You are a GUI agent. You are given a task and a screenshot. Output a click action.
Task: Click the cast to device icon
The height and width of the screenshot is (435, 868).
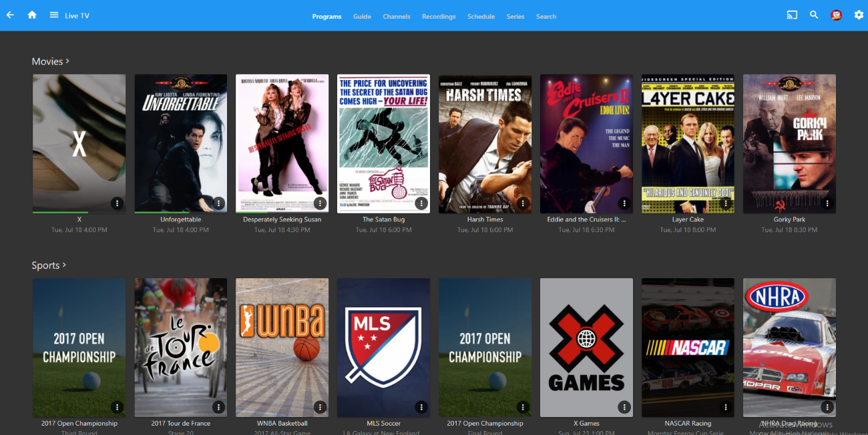793,15
